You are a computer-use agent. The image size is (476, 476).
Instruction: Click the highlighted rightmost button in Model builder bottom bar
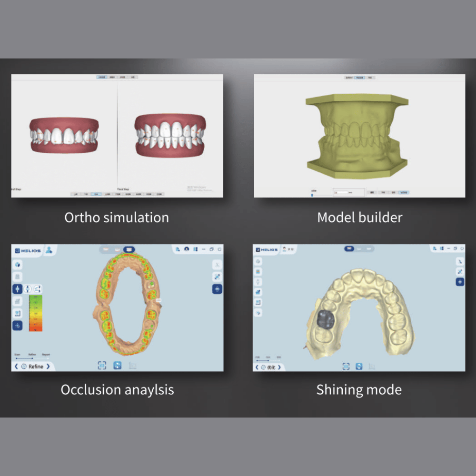click(403, 193)
